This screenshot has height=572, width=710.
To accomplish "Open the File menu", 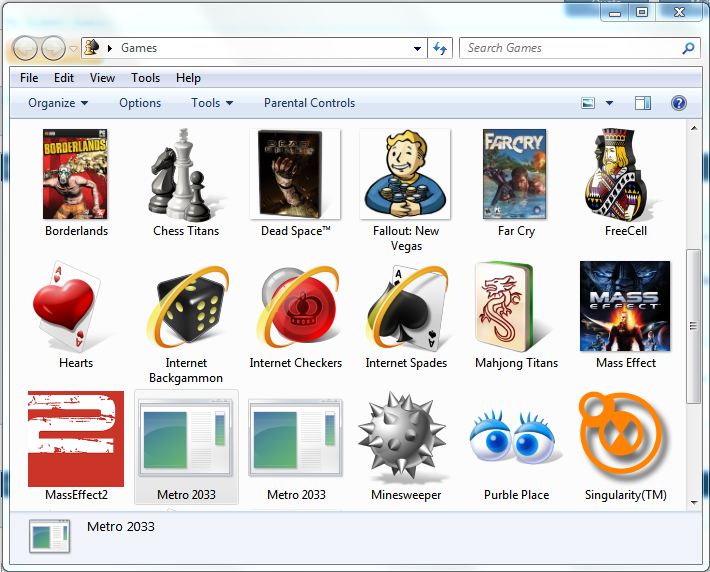I will (29, 78).
